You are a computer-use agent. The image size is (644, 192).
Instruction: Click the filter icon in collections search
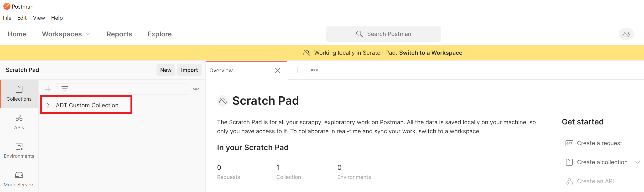(x=65, y=89)
